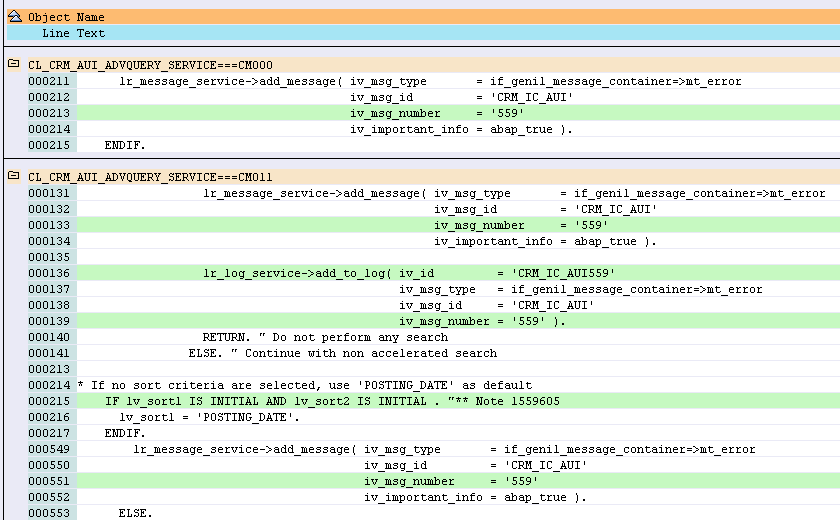The width and height of the screenshot is (840, 520).
Task: Click 'POSTING_DATE' assignment on line 000216
Action: pos(209,417)
